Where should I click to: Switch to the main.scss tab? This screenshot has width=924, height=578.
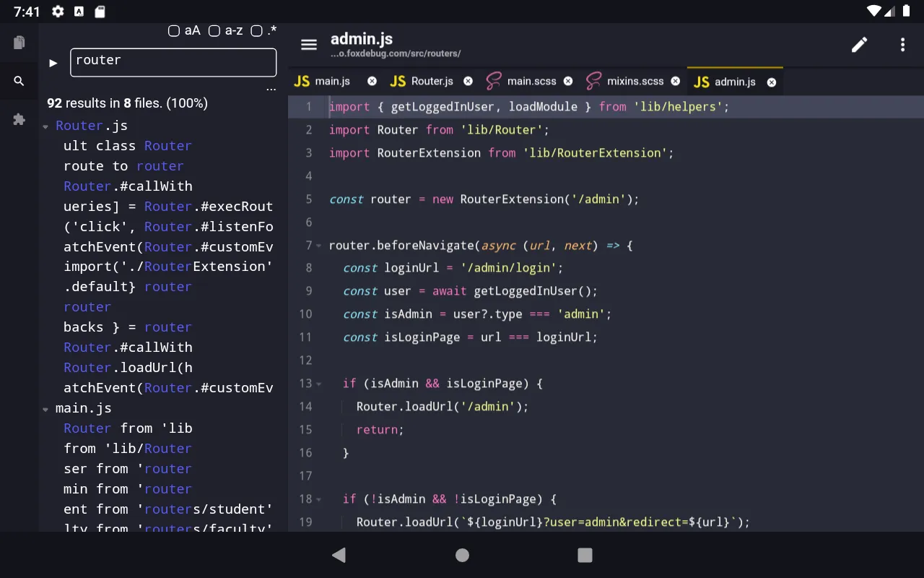[x=532, y=82]
